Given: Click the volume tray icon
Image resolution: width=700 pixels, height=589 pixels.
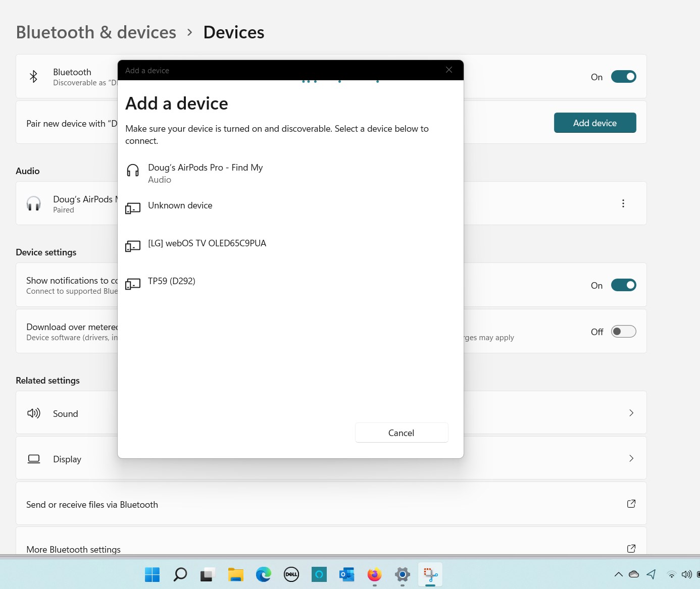Looking at the screenshot, I should 686,574.
